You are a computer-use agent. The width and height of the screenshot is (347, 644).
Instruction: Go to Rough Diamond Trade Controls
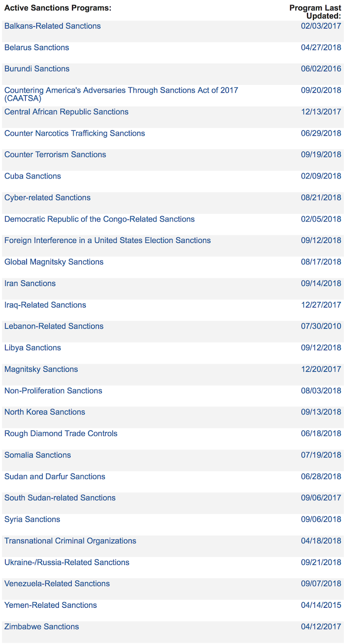[x=61, y=433]
